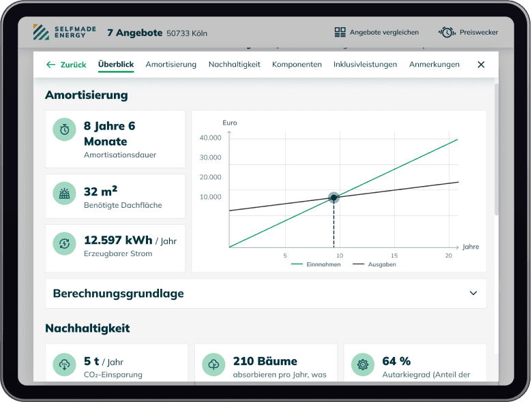Expand the Berechnungsgrundlage chevron
This screenshot has width=532, height=402.
click(x=473, y=293)
